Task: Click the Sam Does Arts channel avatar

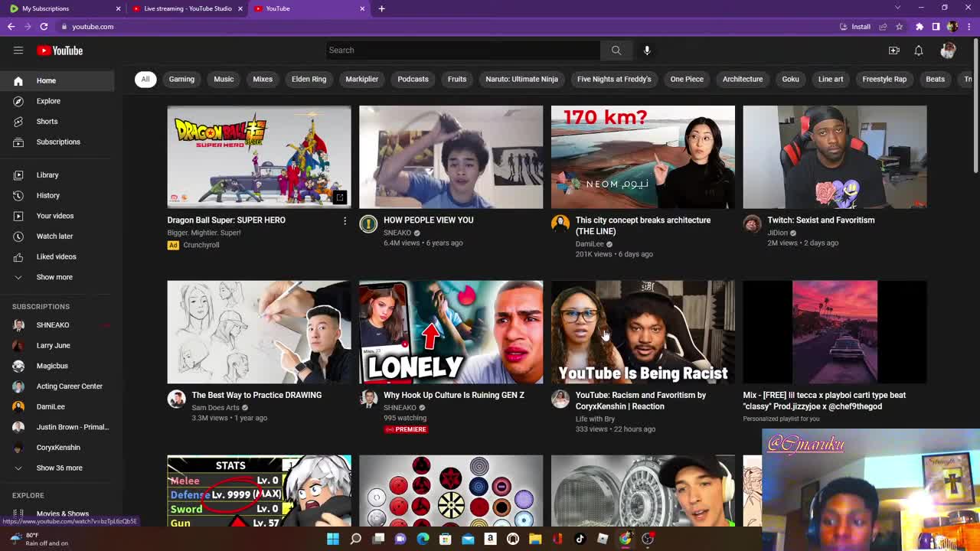Action: [177, 399]
